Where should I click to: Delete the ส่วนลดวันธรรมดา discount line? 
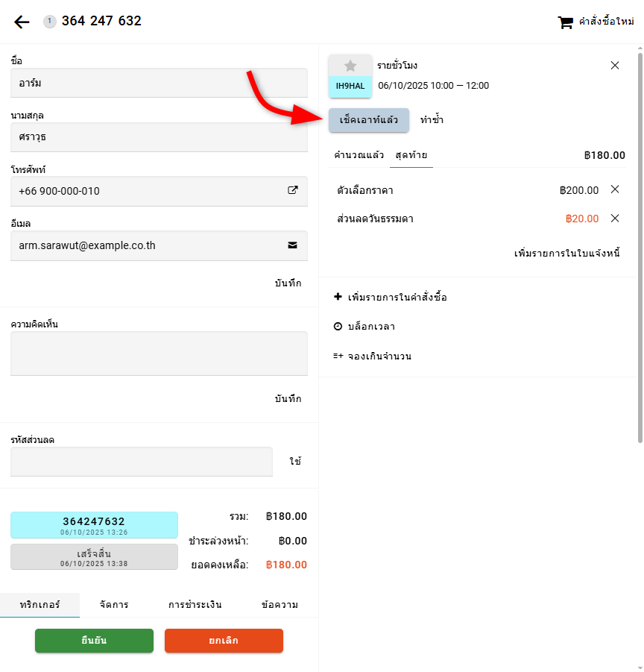click(615, 219)
